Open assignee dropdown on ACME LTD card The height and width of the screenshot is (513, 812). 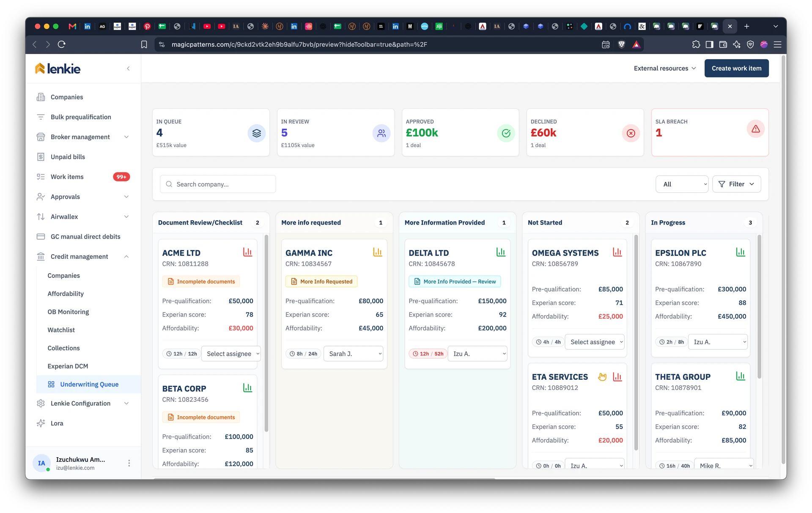231,354
